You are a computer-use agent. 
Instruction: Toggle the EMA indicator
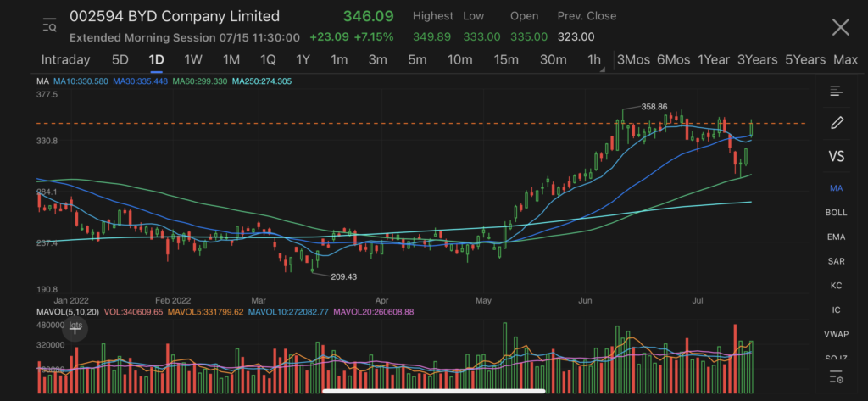[x=836, y=237]
